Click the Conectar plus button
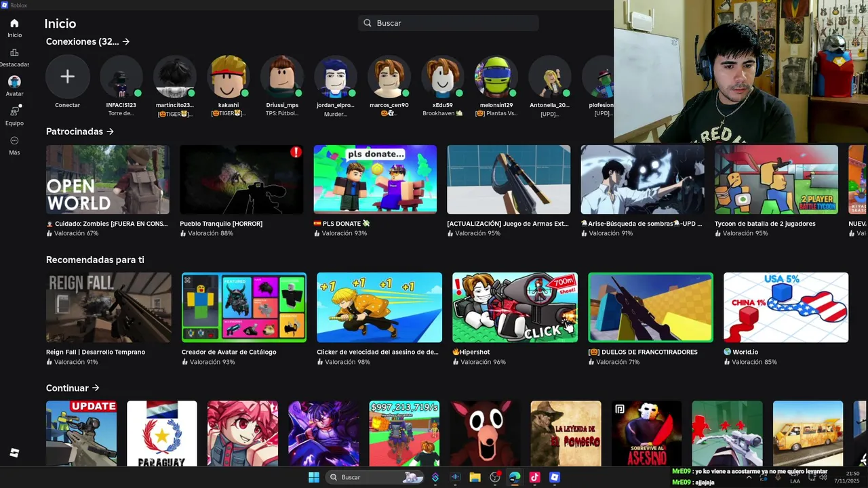The width and height of the screenshot is (868, 488). coord(67,77)
